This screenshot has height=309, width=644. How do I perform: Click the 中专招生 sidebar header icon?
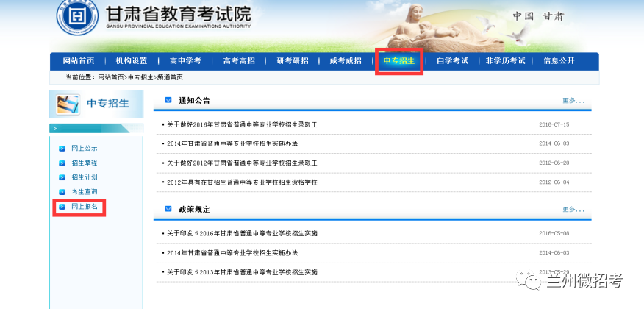65,104
